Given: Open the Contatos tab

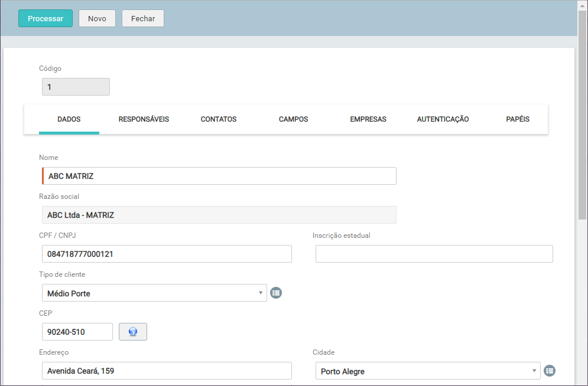Looking at the screenshot, I should [219, 119].
